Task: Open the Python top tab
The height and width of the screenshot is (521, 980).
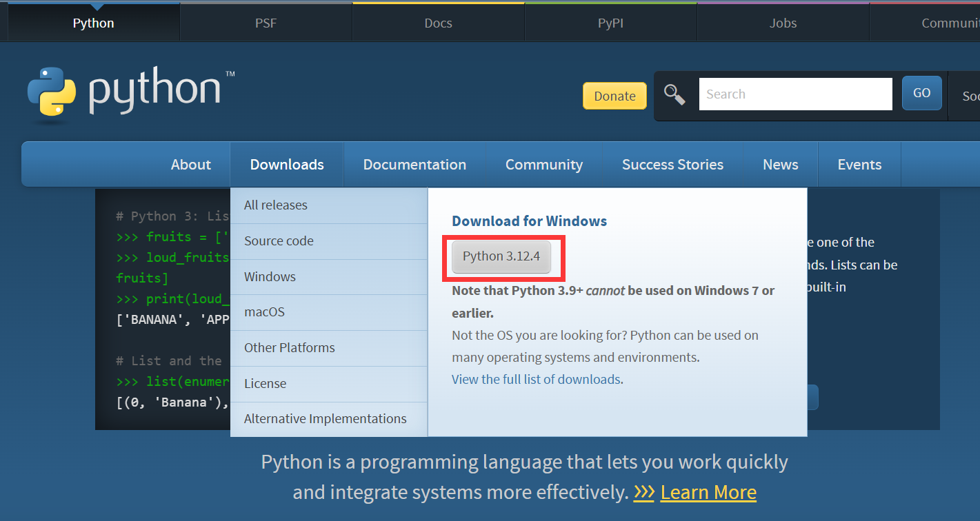Action: click(93, 23)
